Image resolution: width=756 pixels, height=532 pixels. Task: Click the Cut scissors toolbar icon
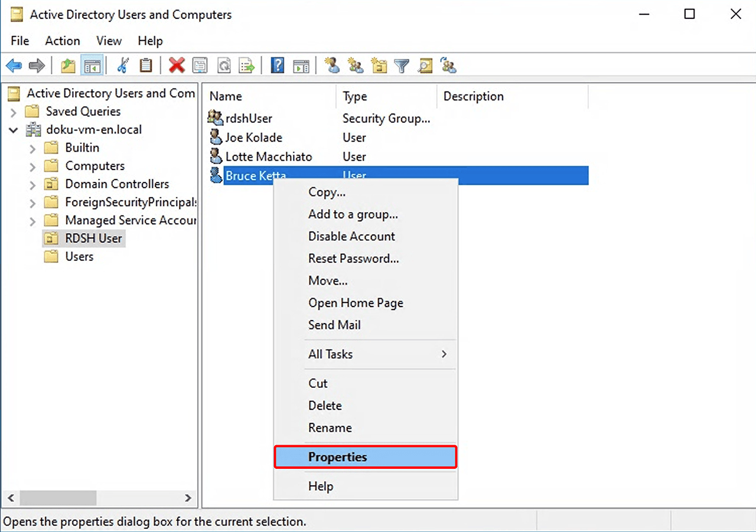[123, 66]
